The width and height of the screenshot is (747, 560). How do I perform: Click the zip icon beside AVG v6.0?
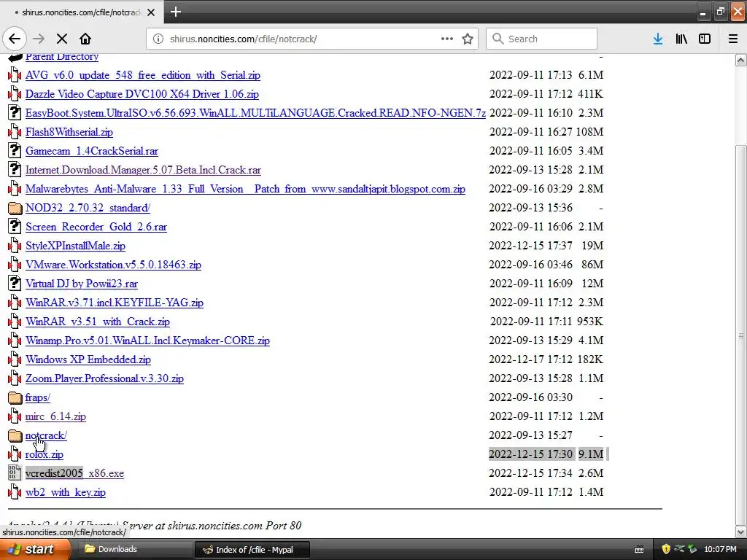tap(15, 75)
